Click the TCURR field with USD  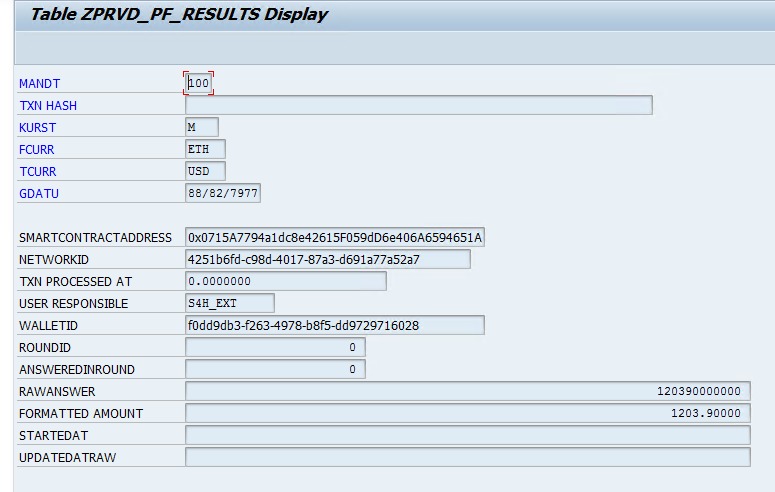[205, 171]
